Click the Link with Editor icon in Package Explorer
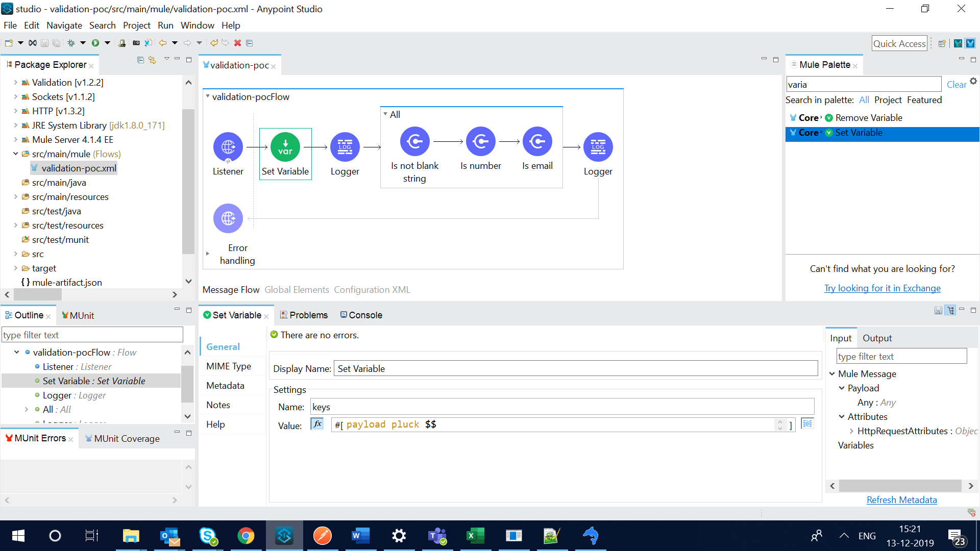 [152, 60]
